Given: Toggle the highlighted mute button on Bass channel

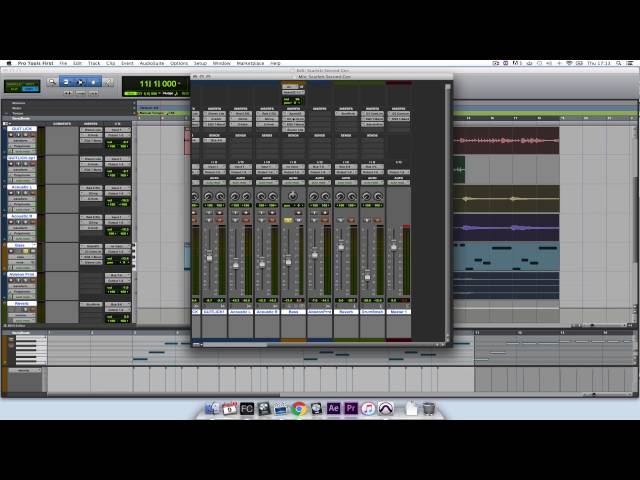Looking at the screenshot, I should click(x=288, y=219).
